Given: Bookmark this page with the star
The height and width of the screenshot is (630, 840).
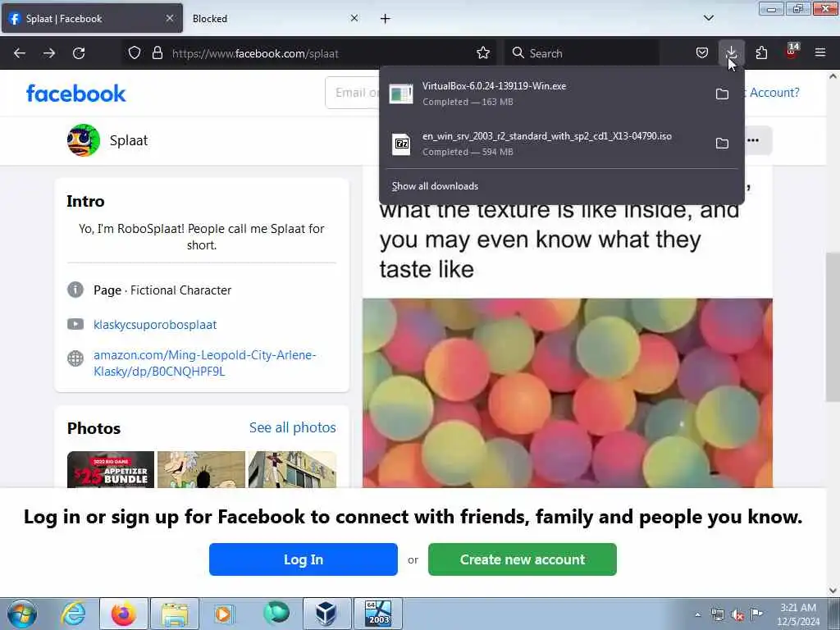Looking at the screenshot, I should coord(482,53).
